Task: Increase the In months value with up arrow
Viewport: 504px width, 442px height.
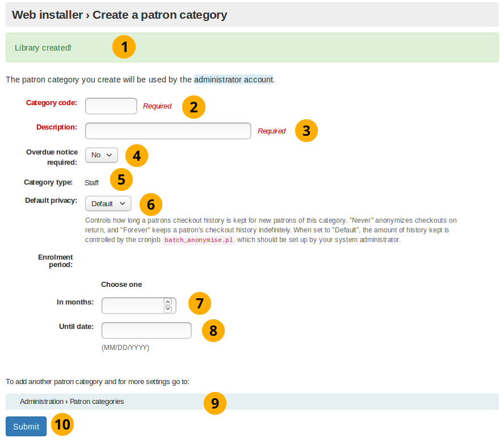Action: [x=167, y=302]
